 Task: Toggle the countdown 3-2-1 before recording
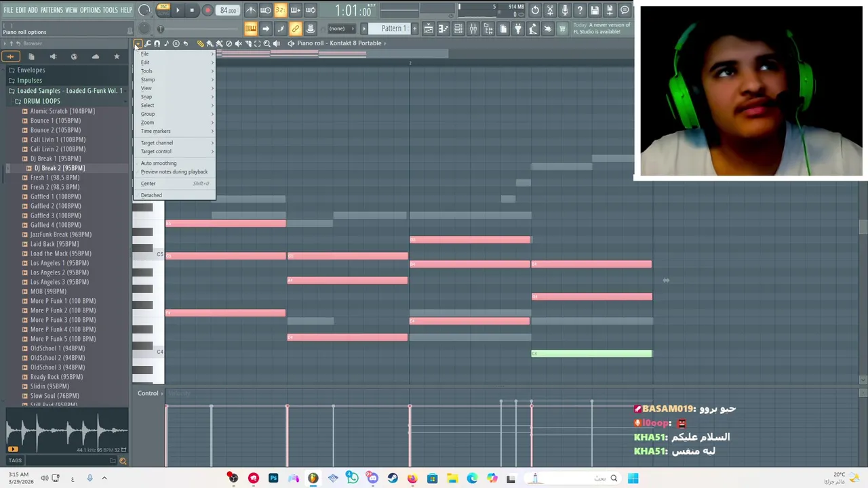tap(280, 10)
